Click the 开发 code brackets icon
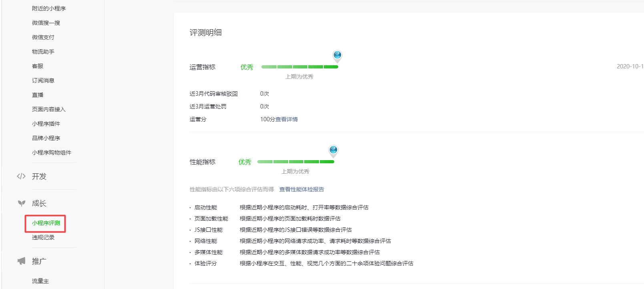644x289 pixels. click(x=21, y=176)
